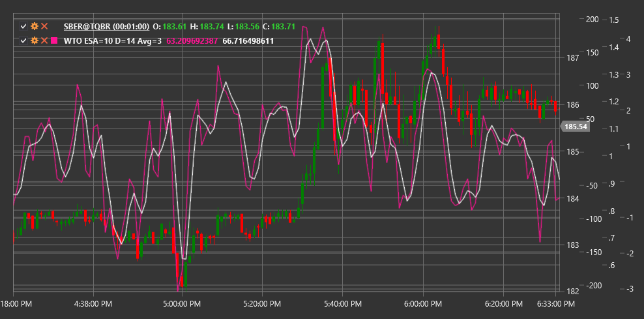Uncheck the WTO indicator visibility checkbox
The width and height of the screenshot is (644, 319).
[x=23, y=40]
